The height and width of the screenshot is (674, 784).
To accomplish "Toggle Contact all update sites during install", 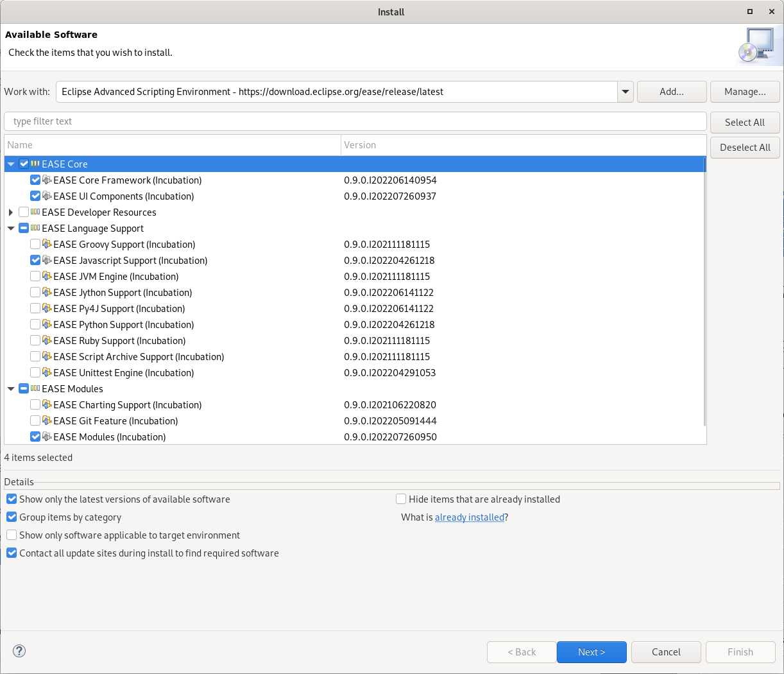I will click(x=12, y=553).
